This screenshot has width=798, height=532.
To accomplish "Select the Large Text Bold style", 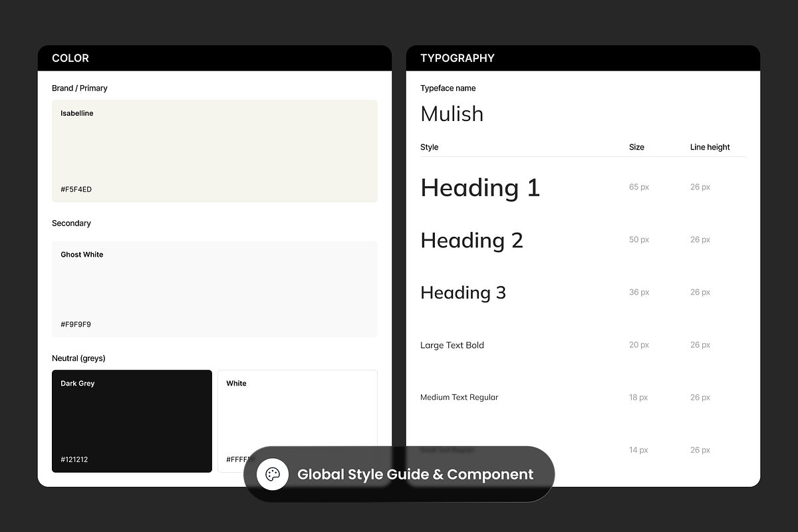I will point(452,345).
